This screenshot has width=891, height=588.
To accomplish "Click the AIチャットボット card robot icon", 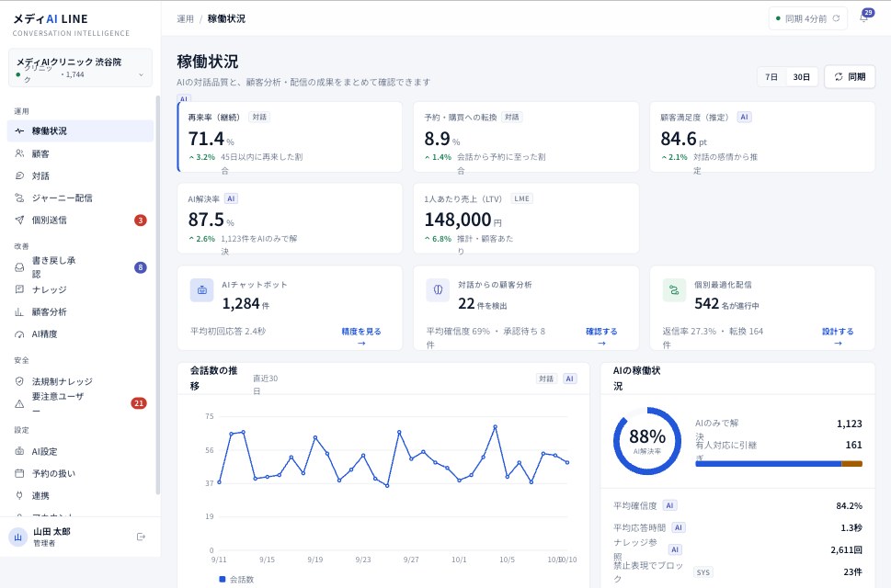I will 201,290.
